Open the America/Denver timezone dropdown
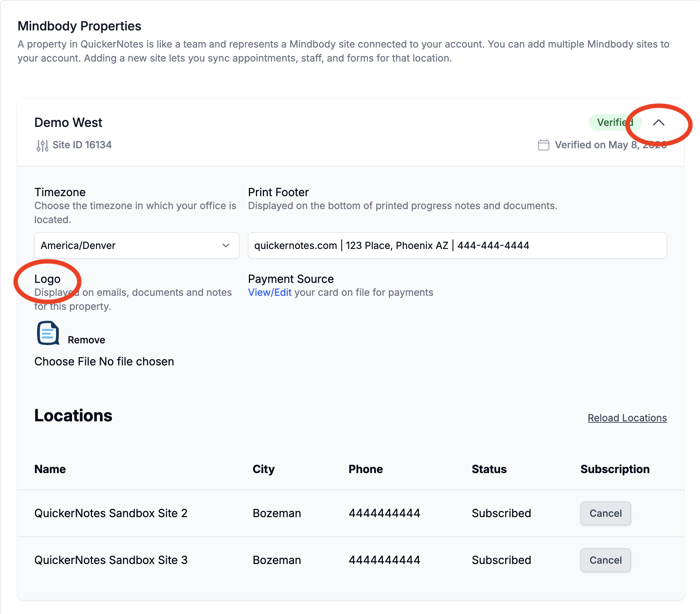The height and width of the screenshot is (614, 700). 136,245
